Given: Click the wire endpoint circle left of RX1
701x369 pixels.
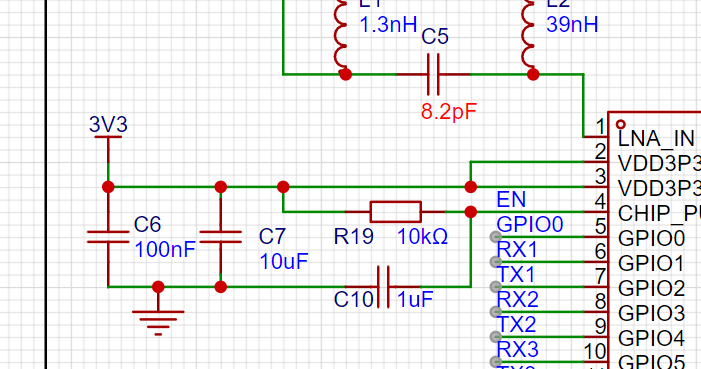Looking at the screenshot, I should 495,262.
